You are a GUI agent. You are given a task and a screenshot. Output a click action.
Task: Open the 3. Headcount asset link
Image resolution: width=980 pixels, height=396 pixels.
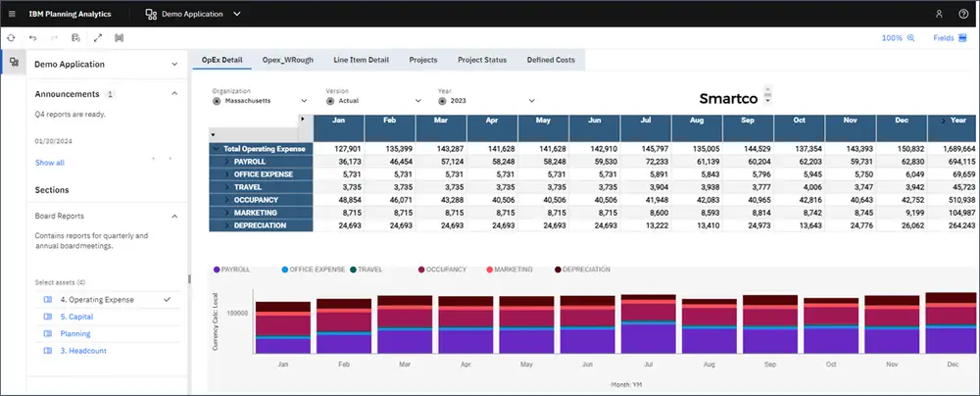click(x=83, y=351)
